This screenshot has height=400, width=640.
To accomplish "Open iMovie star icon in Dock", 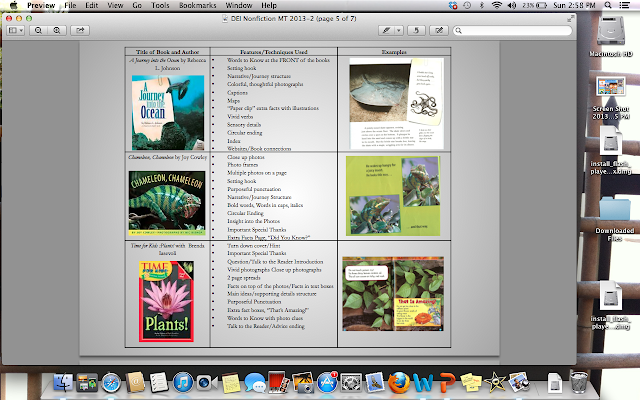I will [x=495, y=383].
